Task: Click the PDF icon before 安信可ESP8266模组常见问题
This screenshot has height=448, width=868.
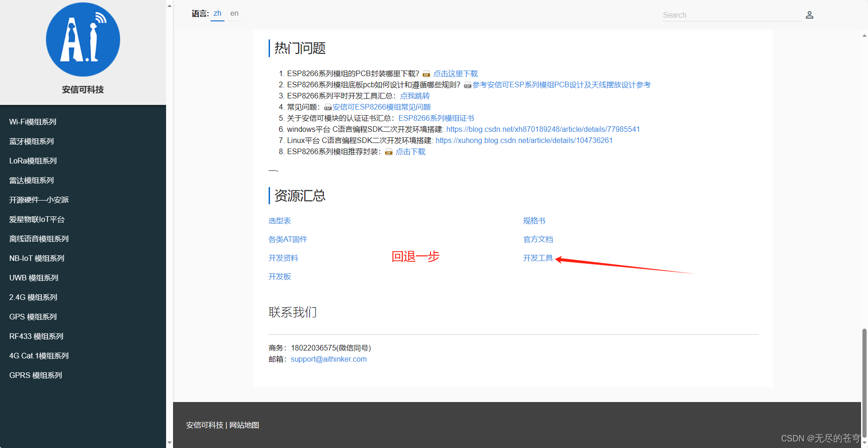Action: (328, 108)
